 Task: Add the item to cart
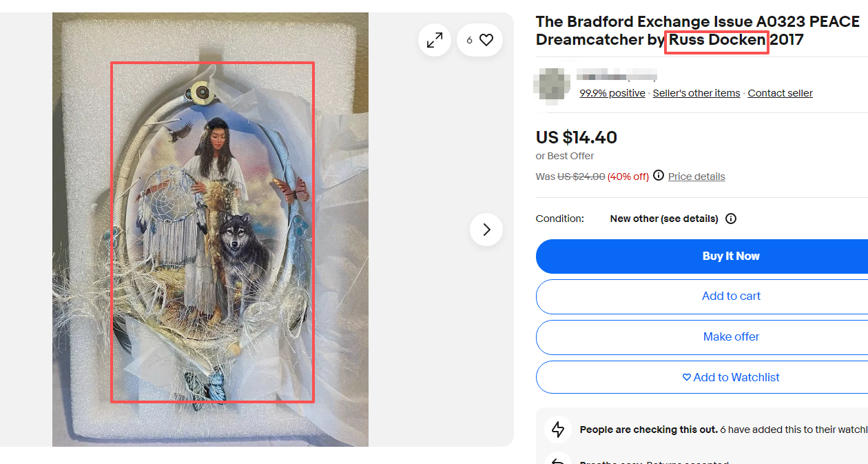tap(731, 296)
